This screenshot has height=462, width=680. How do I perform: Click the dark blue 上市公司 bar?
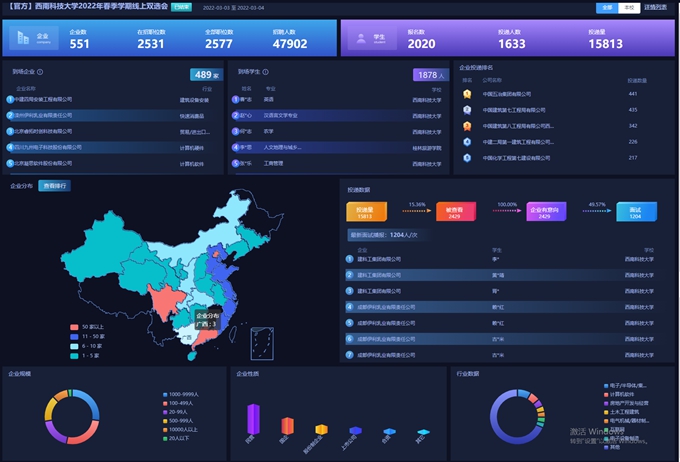click(x=356, y=430)
